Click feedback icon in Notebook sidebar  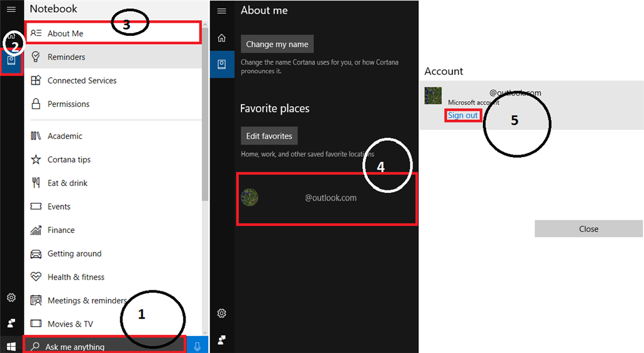pos(11,323)
